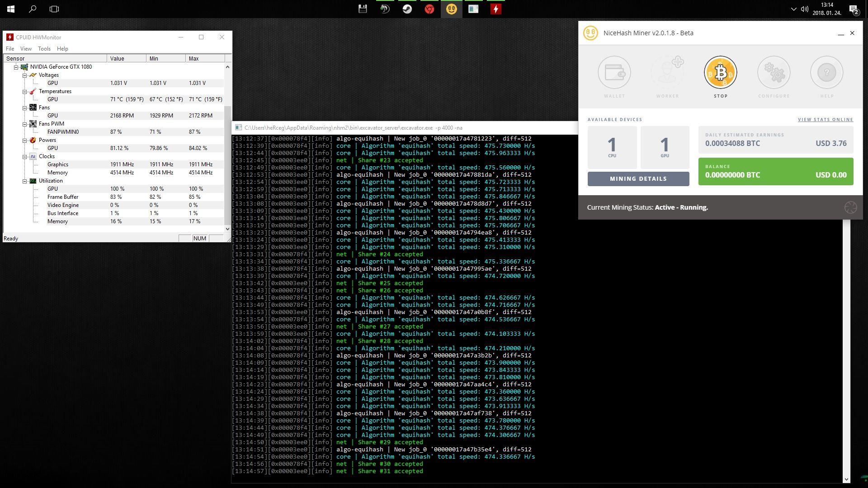Click the Mining Details button
Image resolution: width=868 pixels, height=488 pixels.
pos(638,178)
